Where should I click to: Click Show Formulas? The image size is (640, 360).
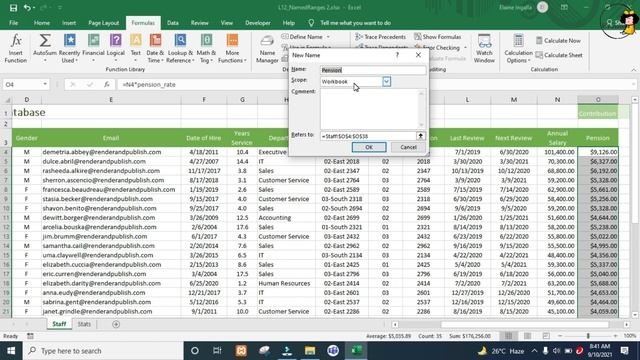pyautogui.click(x=438, y=37)
